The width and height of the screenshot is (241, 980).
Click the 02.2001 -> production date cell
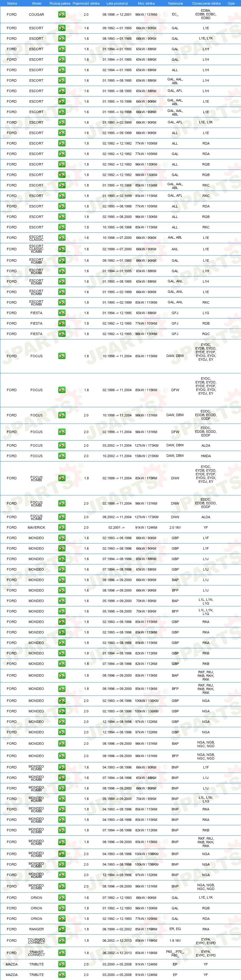point(117,528)
